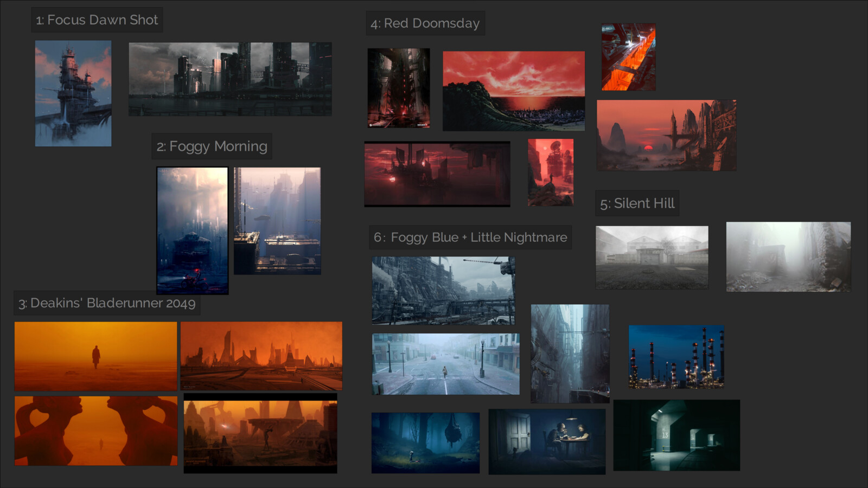Click the refinery night lights image
Screen dimensions: 868x488
point(676,357)
